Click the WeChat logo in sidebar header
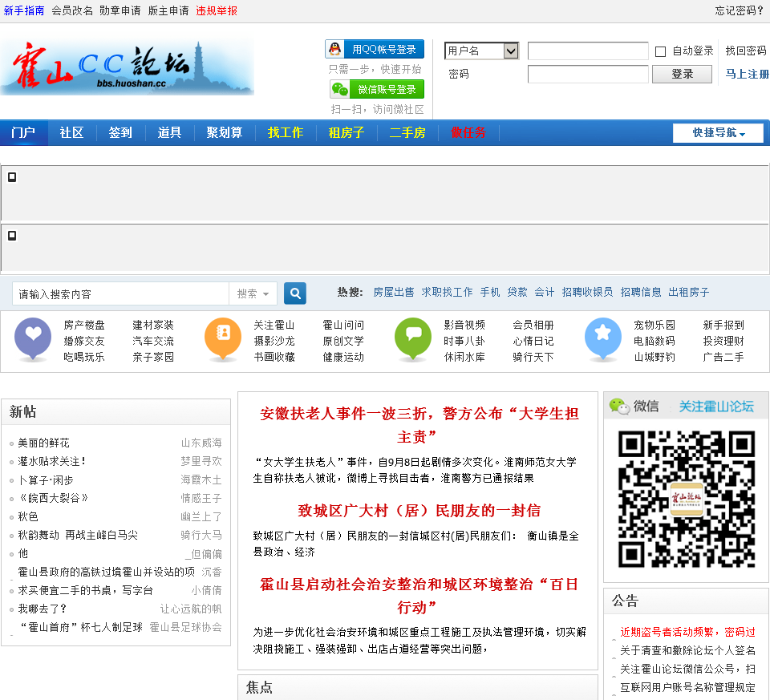Screen dimensions: 770x700 [x=619, y=406]
